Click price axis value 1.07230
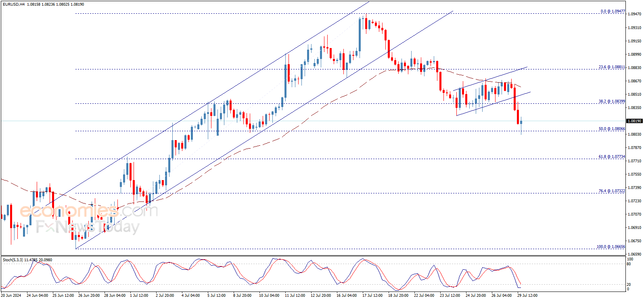Viewport: 644px width, 300px height. (635, 201)
